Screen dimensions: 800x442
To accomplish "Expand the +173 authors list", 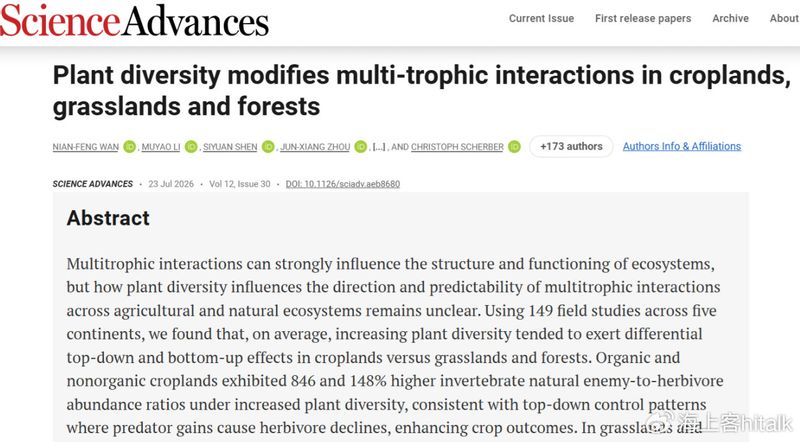I will pyautogui.click(x=571, y=146).
